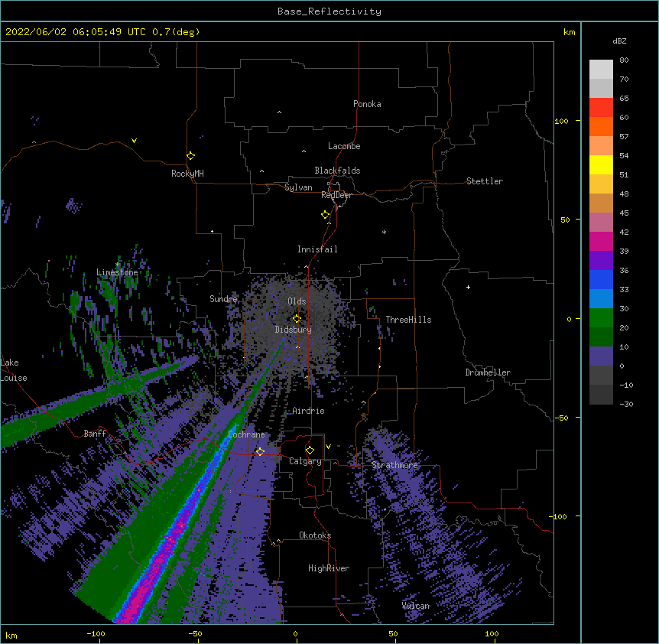Viewport: 659px width, 644px height.
Task: Click the Airdrie city label
Action: point(308,411)
